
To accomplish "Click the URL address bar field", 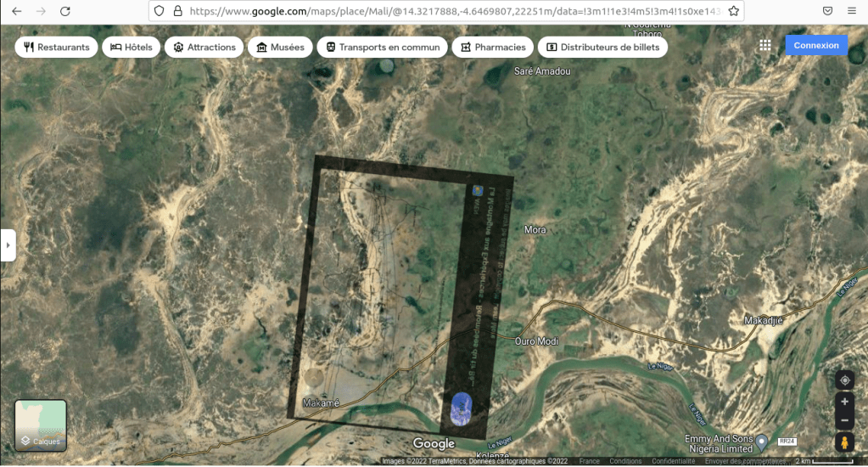I will [450, 11].
